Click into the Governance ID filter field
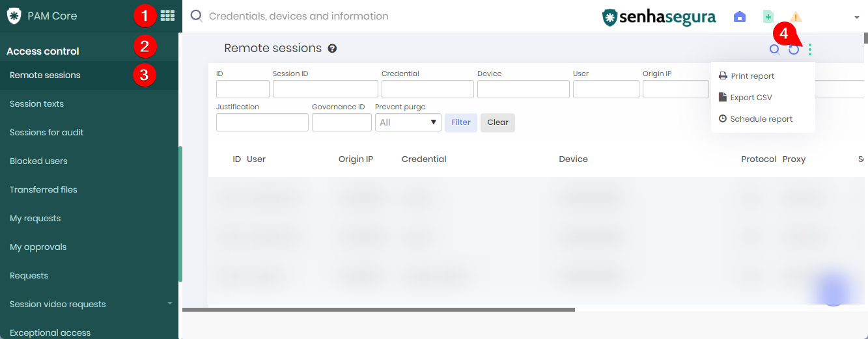Image resolution: width=868 pixels, height=339 pixels. point(342,122)
